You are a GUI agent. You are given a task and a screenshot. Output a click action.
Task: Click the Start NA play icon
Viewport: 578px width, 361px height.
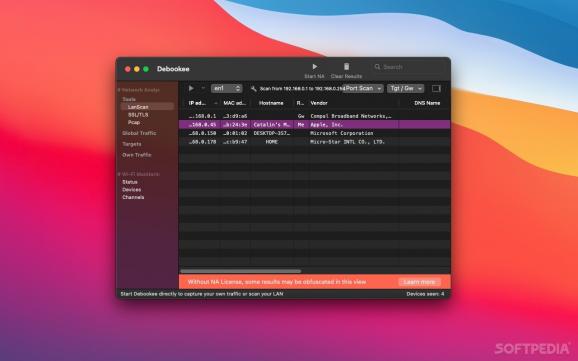pyautogui.click(x=314, y=67)
